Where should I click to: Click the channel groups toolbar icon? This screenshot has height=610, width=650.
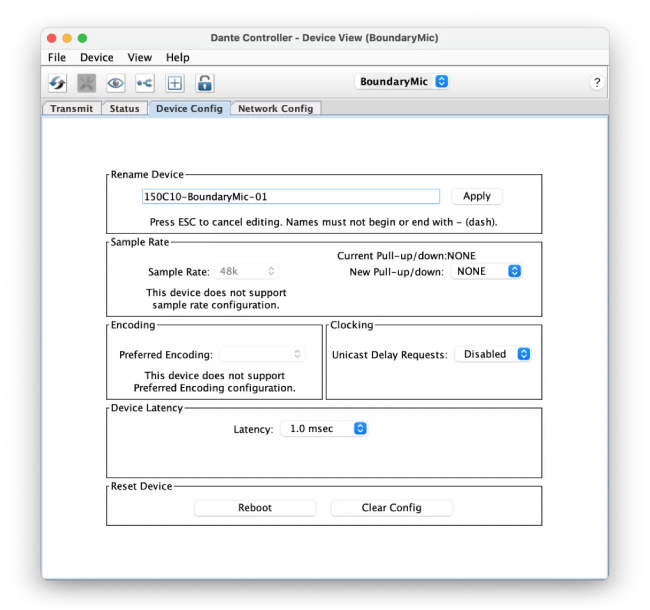click(145, 83)
